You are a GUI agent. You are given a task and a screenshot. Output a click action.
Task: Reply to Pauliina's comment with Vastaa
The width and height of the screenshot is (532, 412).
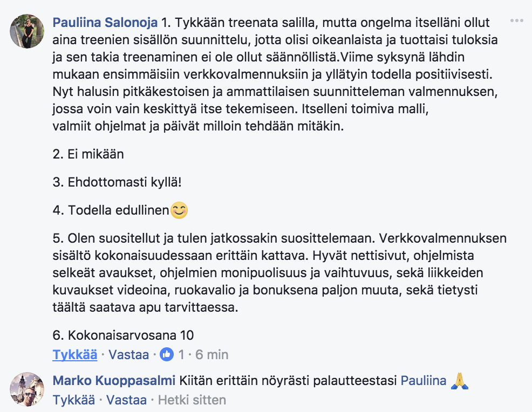point(128,355)
